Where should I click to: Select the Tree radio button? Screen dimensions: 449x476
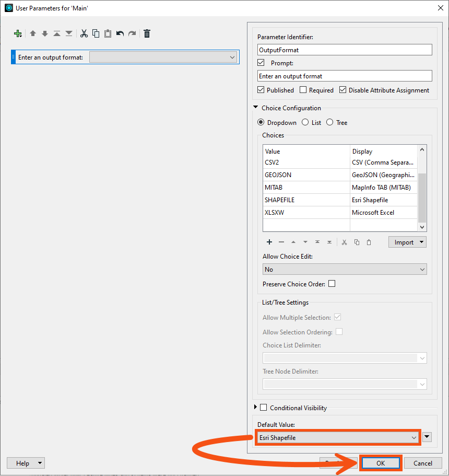(x=329, y=122)
